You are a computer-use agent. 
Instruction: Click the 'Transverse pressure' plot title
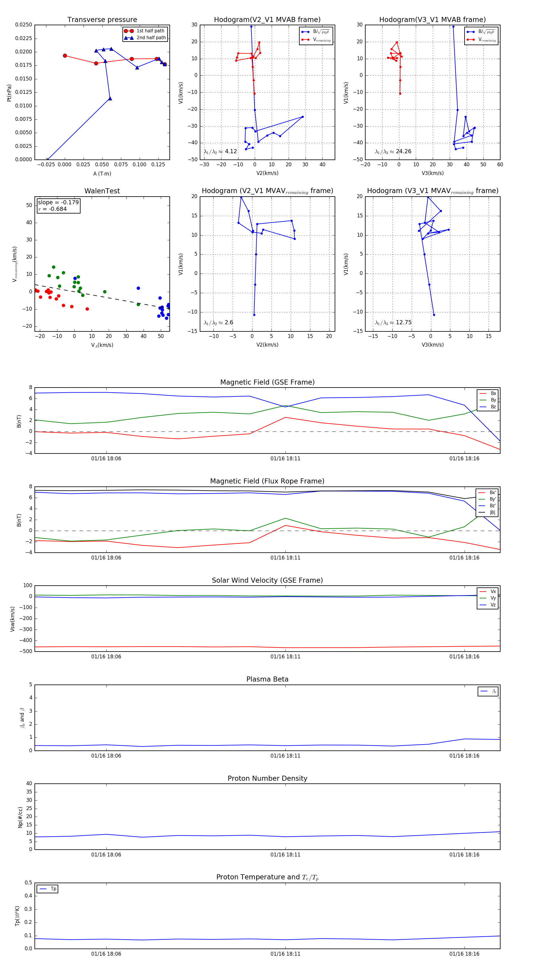102,20
